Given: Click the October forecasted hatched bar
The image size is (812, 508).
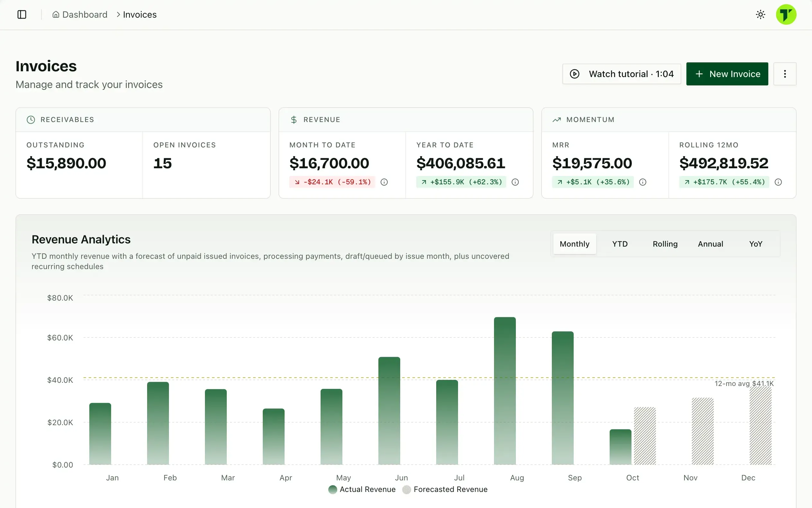Looking at the screenshot, I should pyautogui.click(x=645, y=436).
